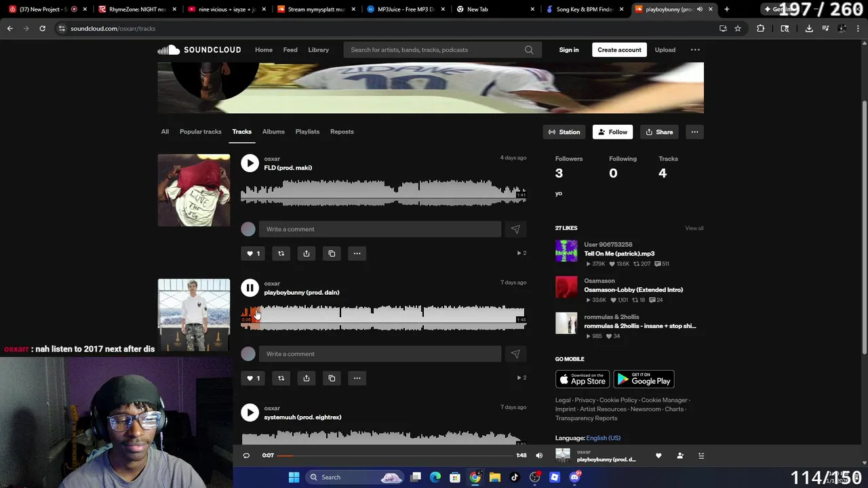
Task: Open next-up queue in bottom player
Action: 701,455
